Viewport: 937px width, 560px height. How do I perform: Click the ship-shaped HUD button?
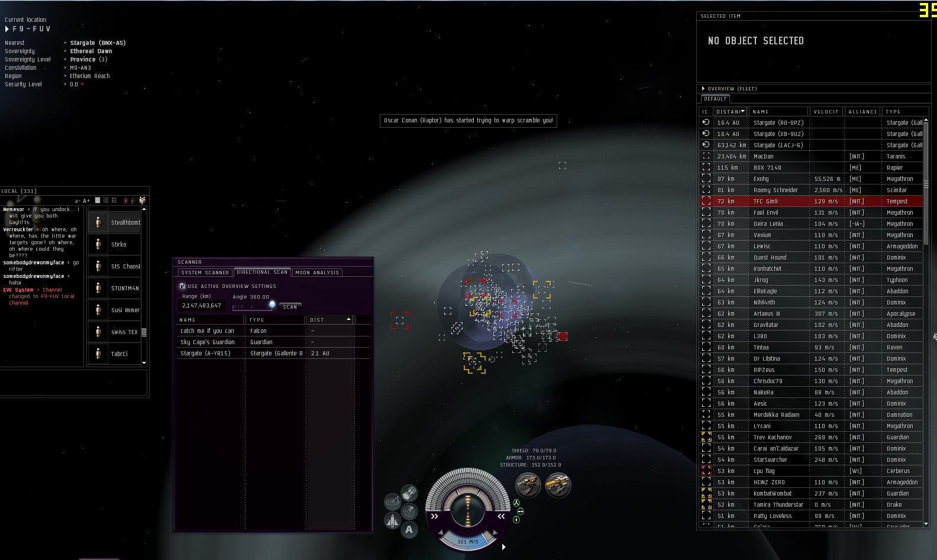pyautogui.click(x=392, y=520)
